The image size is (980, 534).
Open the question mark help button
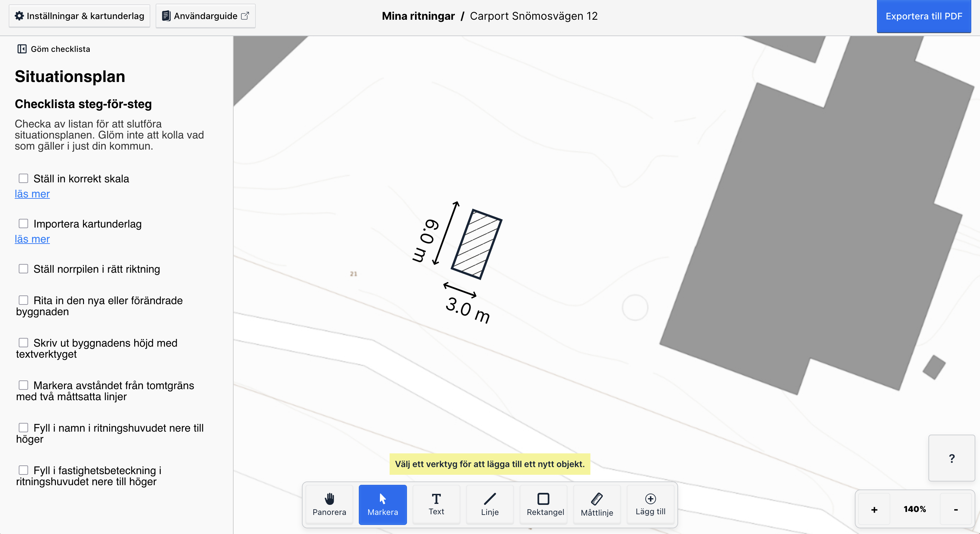[x=952, y=458]
